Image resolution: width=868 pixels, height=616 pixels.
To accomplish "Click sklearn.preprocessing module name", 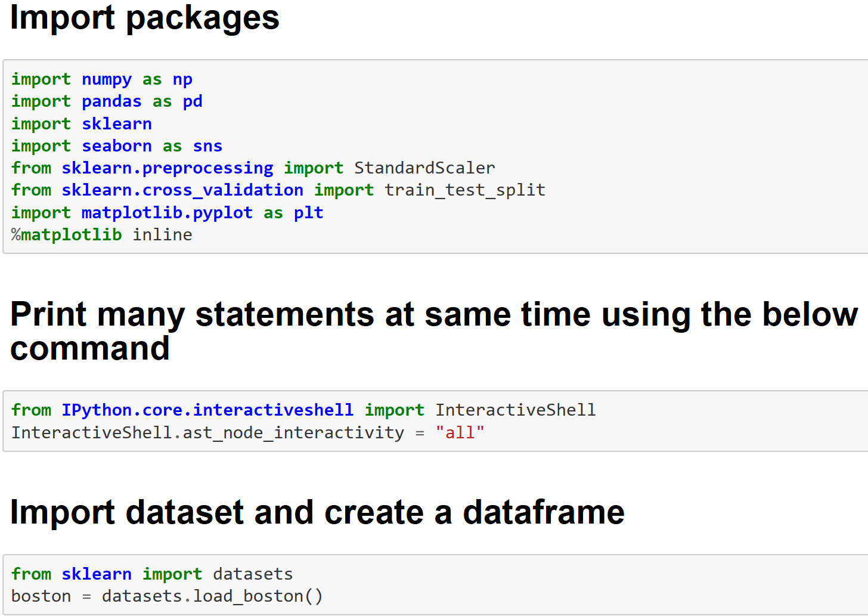I will coord(168,168).
